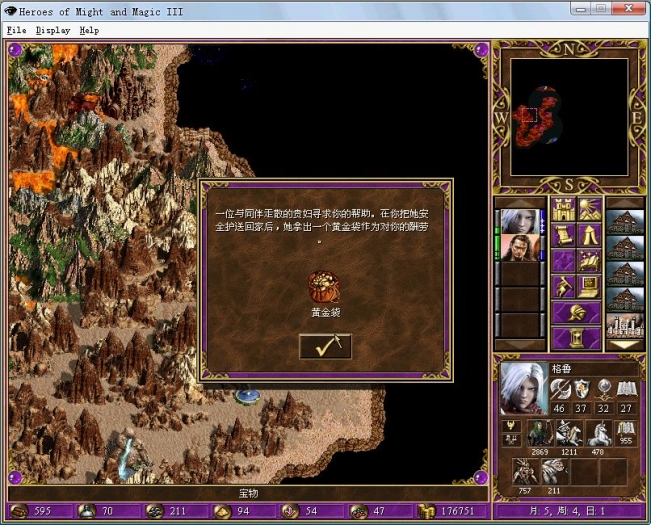Image resolution: width=651 pixels, height=525 pixels.
Task: Click the hero name 格鲁
Action: click(562, 369)
